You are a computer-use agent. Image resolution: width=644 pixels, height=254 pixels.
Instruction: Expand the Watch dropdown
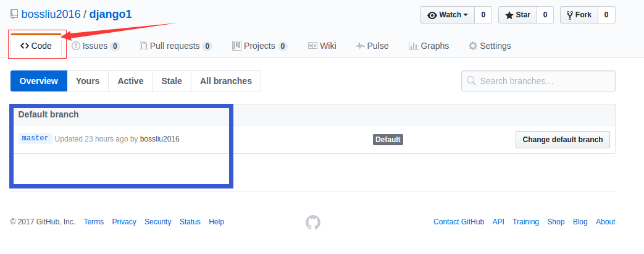pyautogui.click(x=448, y=15)
